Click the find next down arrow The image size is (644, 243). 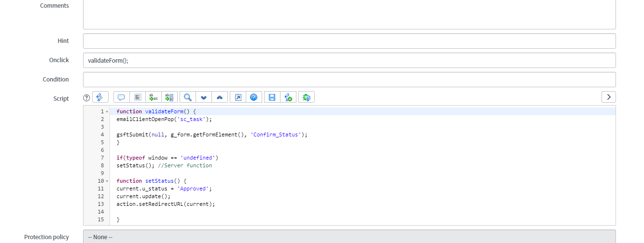click(204, 97)
